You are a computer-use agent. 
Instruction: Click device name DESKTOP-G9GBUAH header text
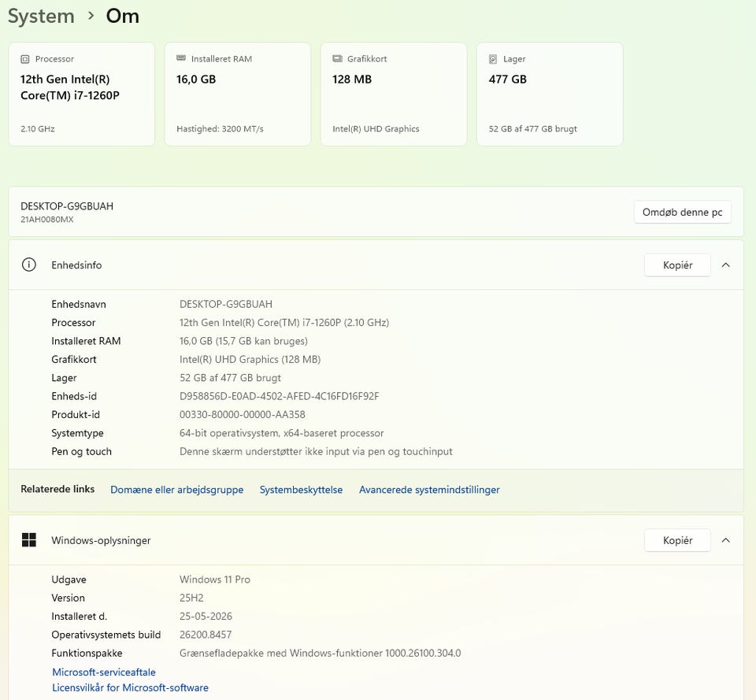tap(67, 206)
